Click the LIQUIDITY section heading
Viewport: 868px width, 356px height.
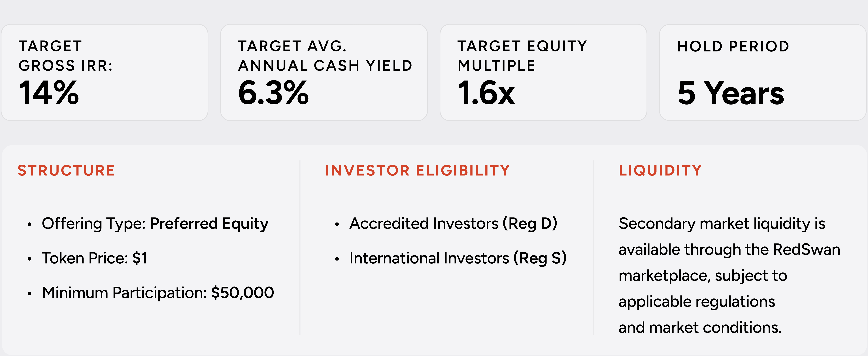(x=660, y=170)
